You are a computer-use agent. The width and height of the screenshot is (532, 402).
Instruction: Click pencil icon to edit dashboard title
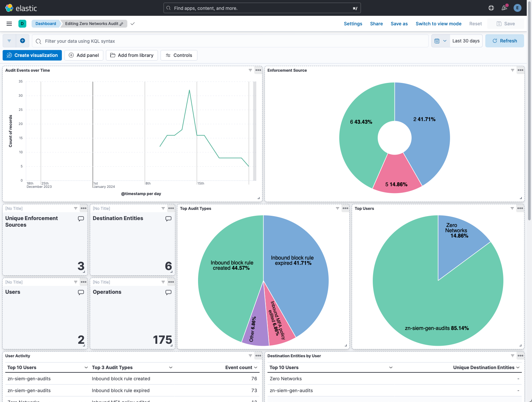point(121,24)
